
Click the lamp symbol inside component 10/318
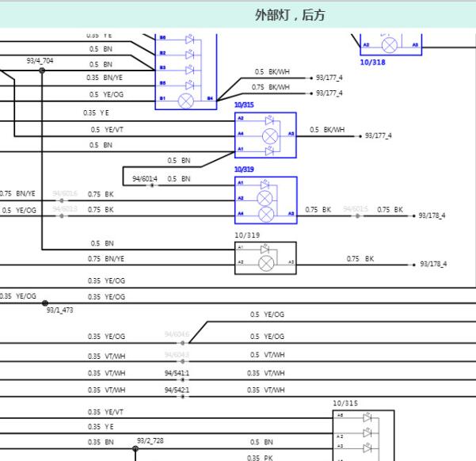click(x=389, y=46)
